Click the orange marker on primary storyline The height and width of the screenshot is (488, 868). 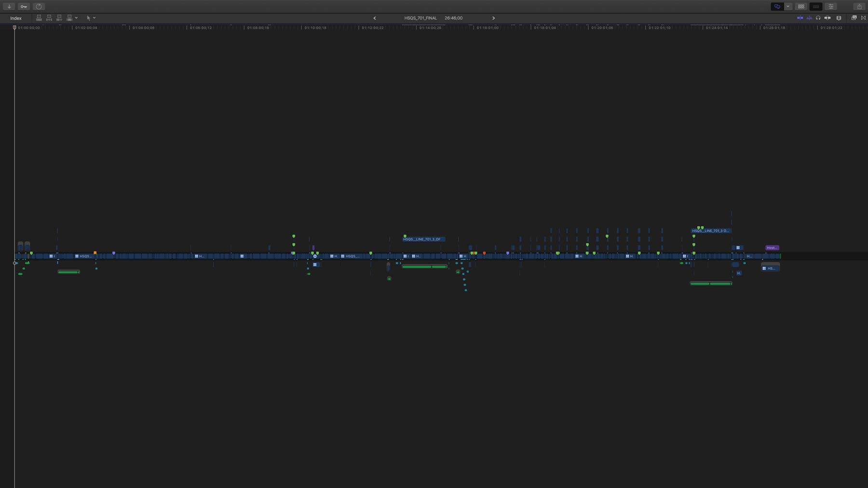tap(95, 252)
